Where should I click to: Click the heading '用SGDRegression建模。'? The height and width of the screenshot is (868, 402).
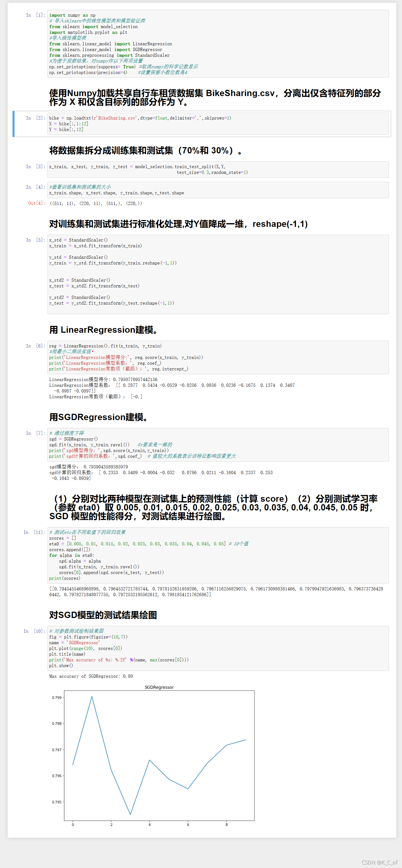99,417
